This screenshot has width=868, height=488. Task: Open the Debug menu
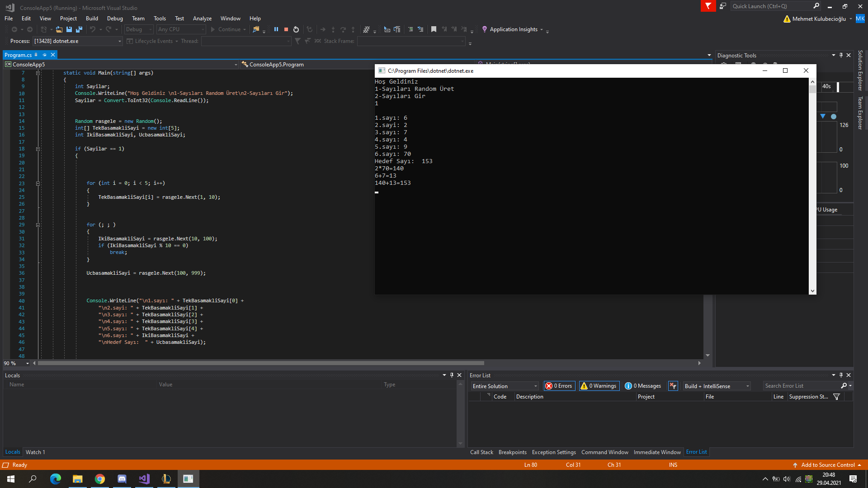pos(114,19)
